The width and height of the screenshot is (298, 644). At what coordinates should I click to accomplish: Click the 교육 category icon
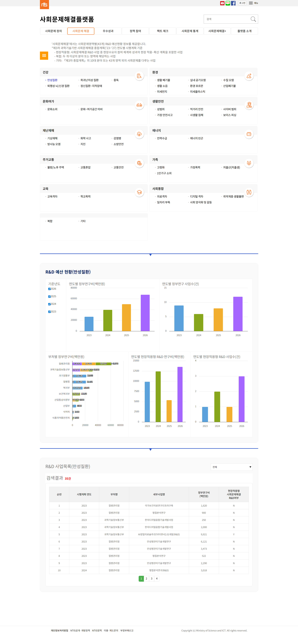pyautogui.click(x=139, y=192)
